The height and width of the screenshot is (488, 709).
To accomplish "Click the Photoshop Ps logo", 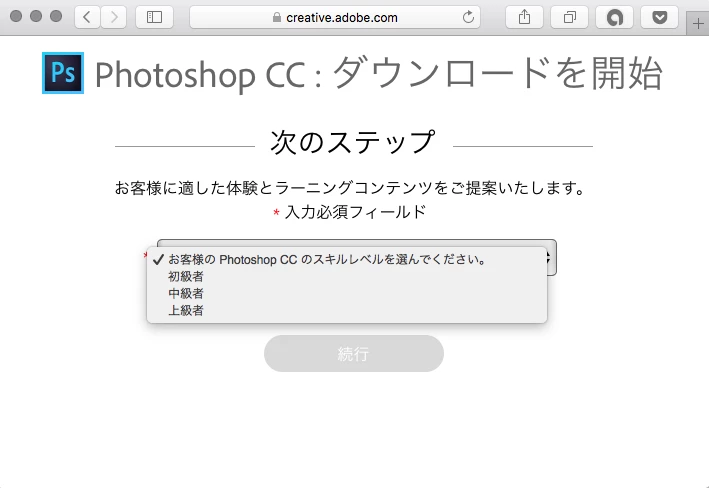I will [63, 73].
